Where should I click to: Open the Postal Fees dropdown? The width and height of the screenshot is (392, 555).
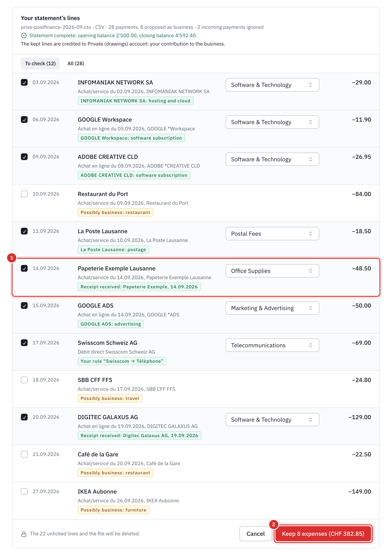pyautogui.click(x=272, y=234)
